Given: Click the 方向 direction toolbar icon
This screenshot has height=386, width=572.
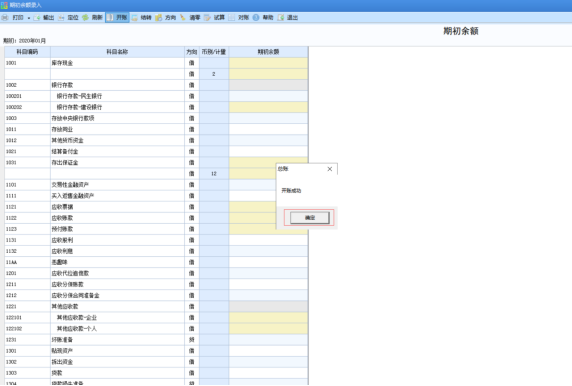Looking at the screenshot, I should pos(159,18).
